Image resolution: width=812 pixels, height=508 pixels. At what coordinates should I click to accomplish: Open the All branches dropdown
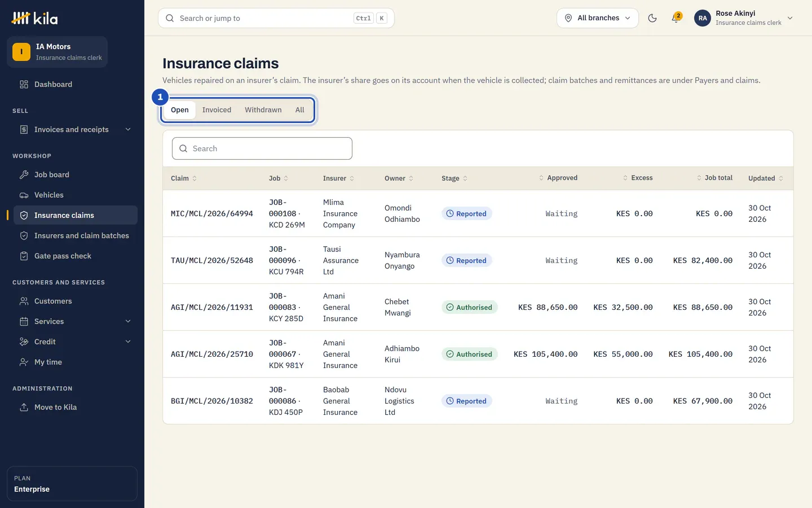click(x=598, y=18)
